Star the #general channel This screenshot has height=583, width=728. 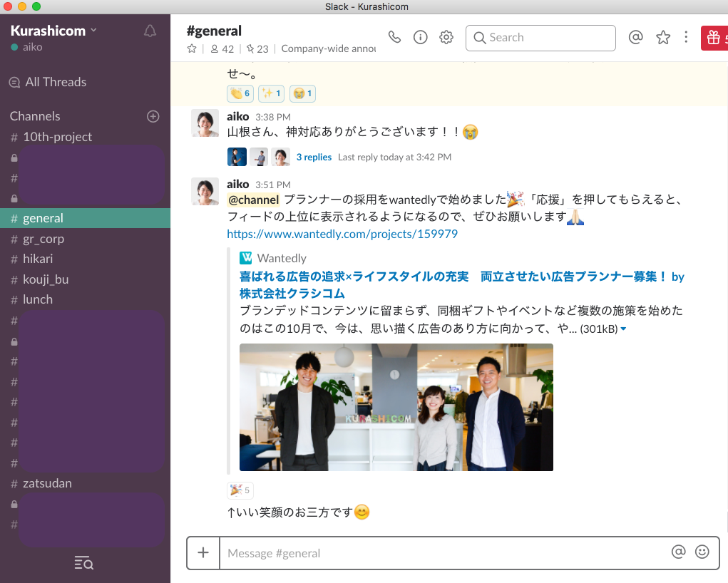[192, 48]
